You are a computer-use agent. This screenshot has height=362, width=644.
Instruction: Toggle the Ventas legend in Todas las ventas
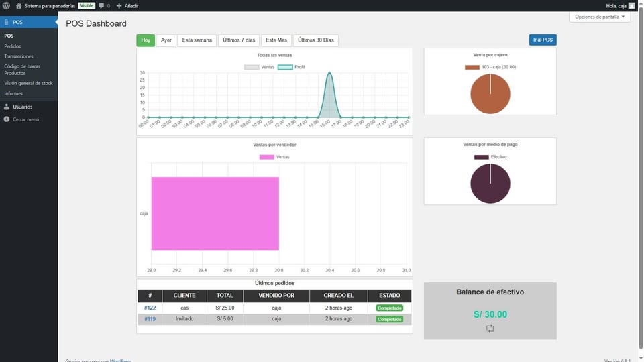pyautogui.click(x=259, y=67)
